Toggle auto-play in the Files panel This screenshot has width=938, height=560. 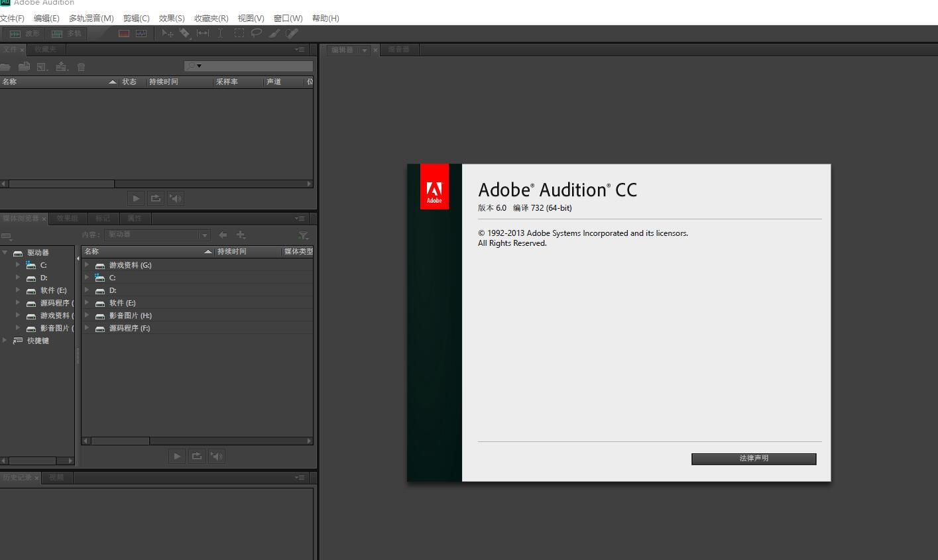click(x=176, y=198)
